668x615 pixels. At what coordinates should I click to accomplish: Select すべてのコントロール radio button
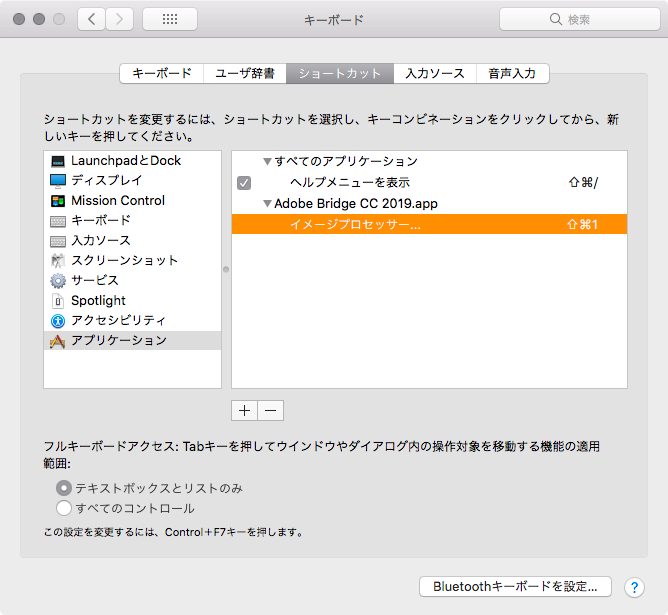pyautogui.click(x=63, y=508)
